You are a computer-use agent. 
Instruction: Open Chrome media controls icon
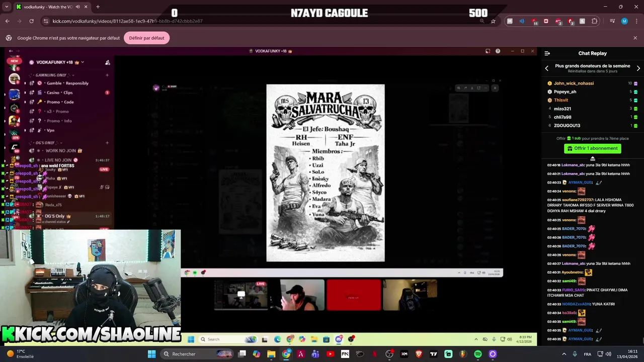point(612,21)
